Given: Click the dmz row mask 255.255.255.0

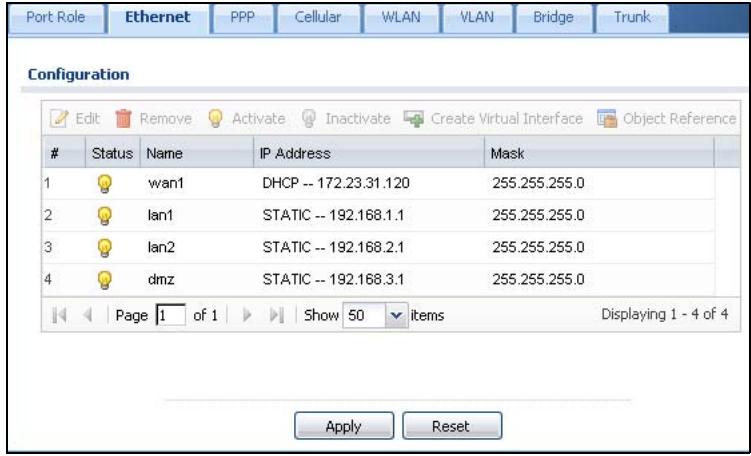Looking at the screenshot, I should click(538, 279).
